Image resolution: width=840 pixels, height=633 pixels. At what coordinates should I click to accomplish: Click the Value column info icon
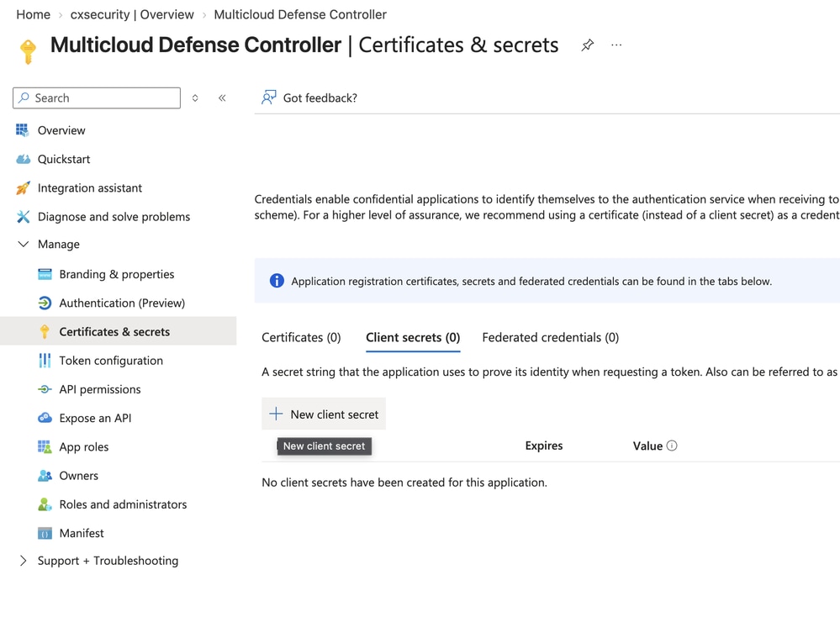(672, 446)
